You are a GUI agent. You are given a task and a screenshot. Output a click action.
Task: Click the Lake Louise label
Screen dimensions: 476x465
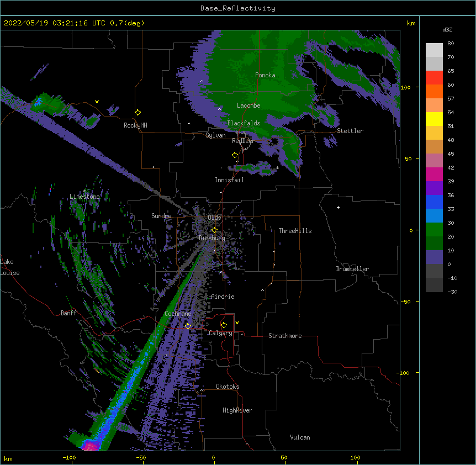click(9, 267)
